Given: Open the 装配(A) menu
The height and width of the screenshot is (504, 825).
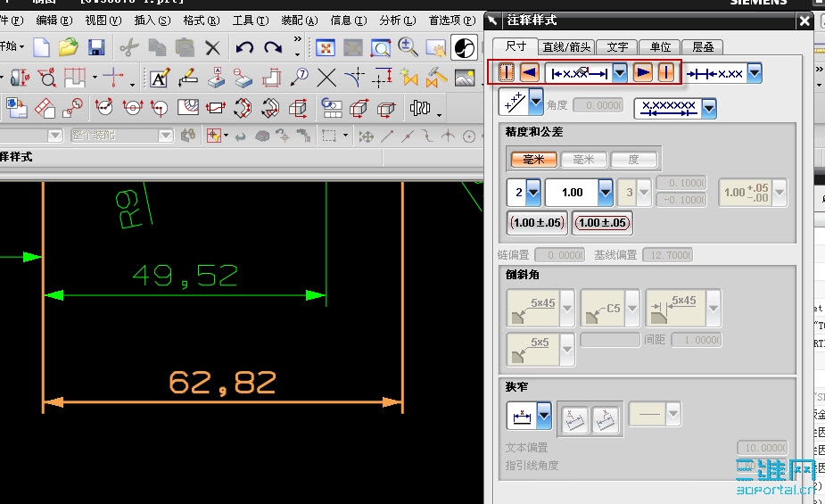Looking at the screenshot, I should (x=300, y=21).
